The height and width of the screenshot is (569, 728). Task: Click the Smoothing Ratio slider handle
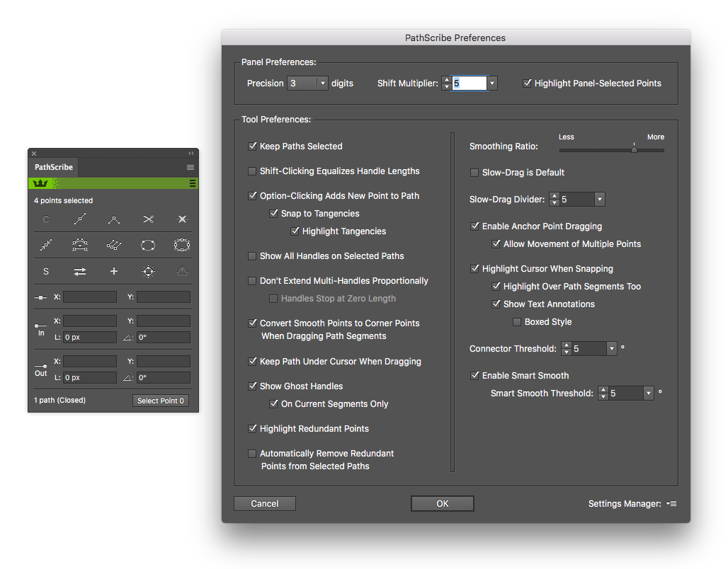click(634, 149)
